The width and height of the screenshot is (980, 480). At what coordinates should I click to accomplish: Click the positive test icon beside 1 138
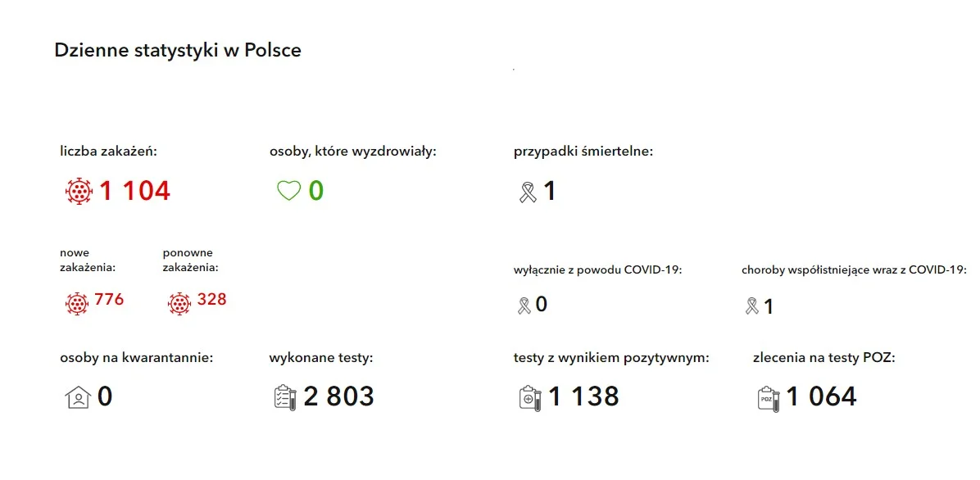[531, 397]
